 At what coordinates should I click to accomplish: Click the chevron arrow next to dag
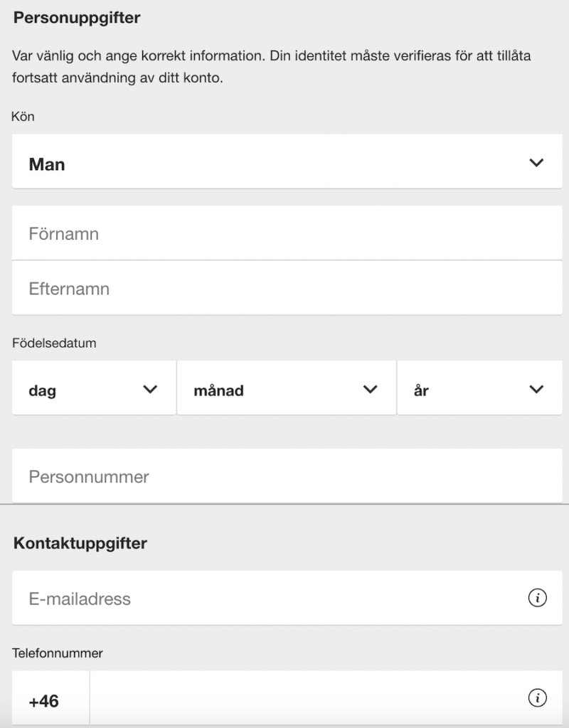pos(150,389)
